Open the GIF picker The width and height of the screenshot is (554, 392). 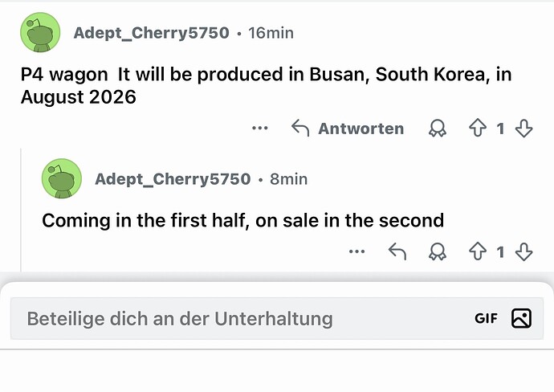tap(486, 318)
